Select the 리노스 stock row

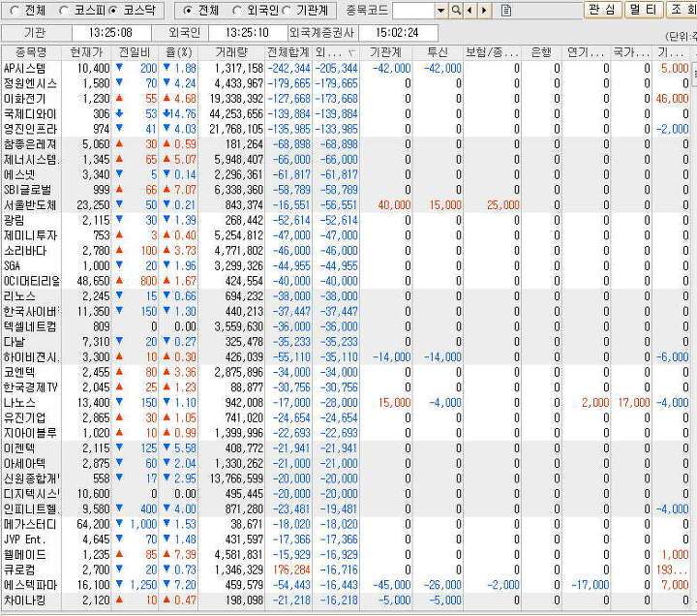pos(347,296)
